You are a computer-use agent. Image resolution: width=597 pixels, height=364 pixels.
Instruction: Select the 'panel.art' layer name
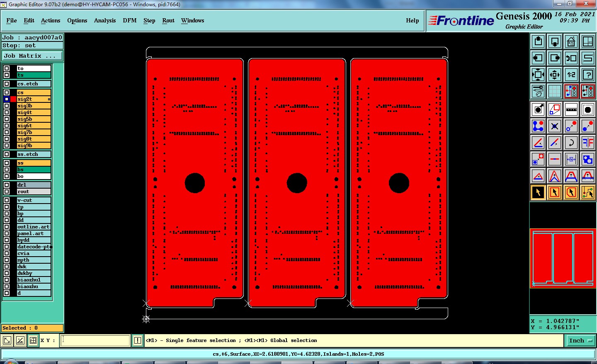[34, 233]
